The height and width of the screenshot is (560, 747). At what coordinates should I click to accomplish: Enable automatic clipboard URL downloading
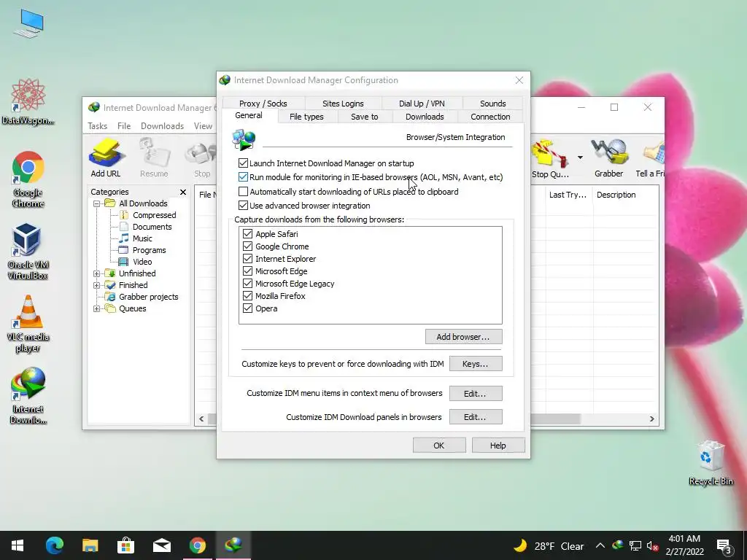pyautogui.click(x=243, y=192)
